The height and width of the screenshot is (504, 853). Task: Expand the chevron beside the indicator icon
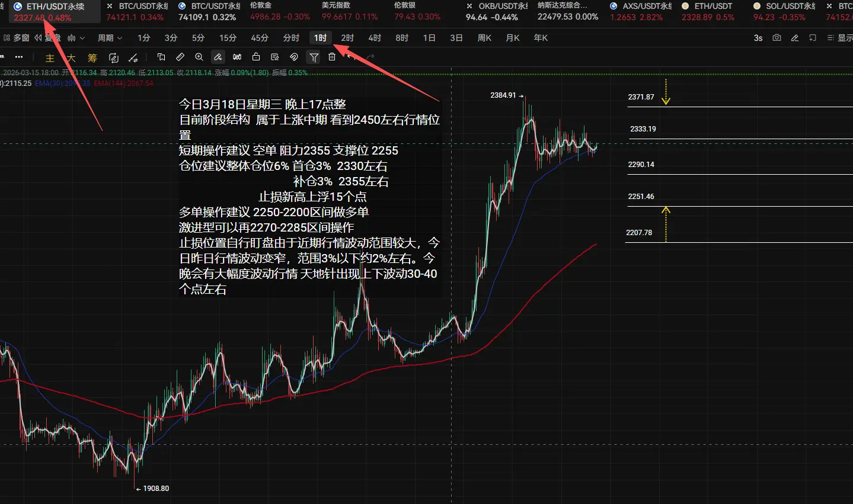(82, 38)
